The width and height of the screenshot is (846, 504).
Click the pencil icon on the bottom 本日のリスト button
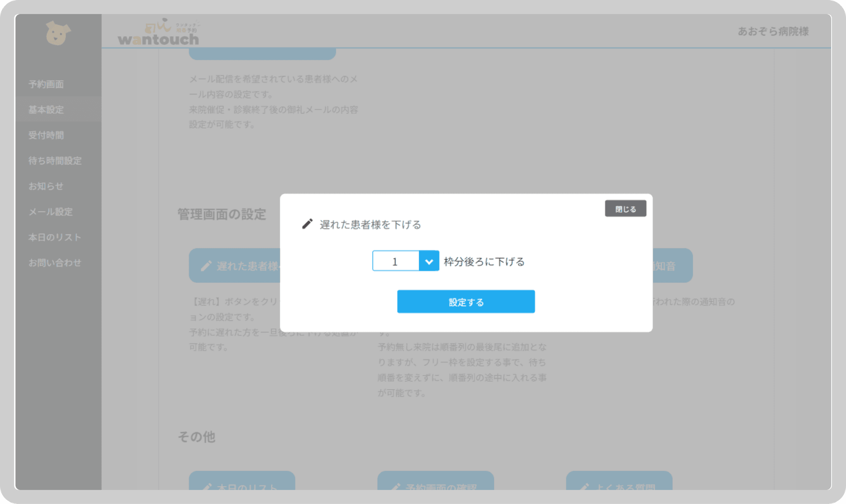point(208,487)
